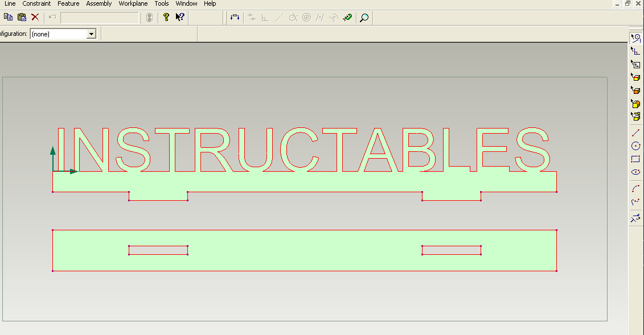Viewport: 644px width, 335px height.
Task: Restore down the document window
Action: [627, 3]
